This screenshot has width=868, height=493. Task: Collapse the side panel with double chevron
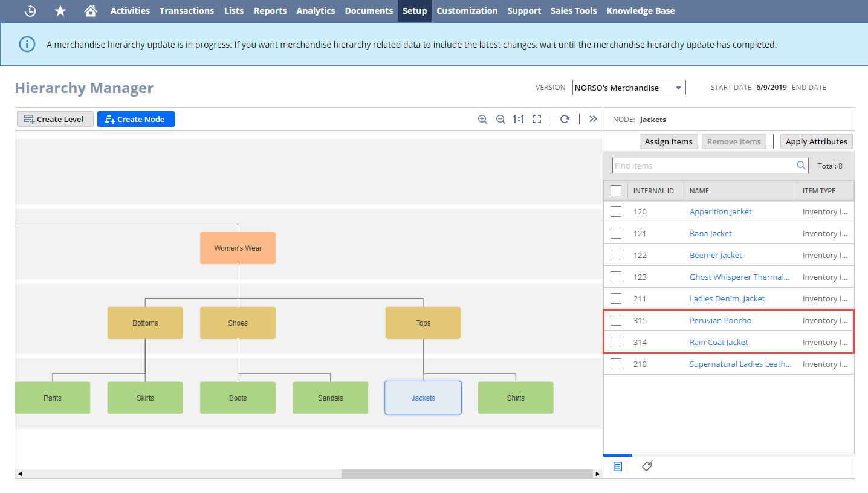coord(593,119)
